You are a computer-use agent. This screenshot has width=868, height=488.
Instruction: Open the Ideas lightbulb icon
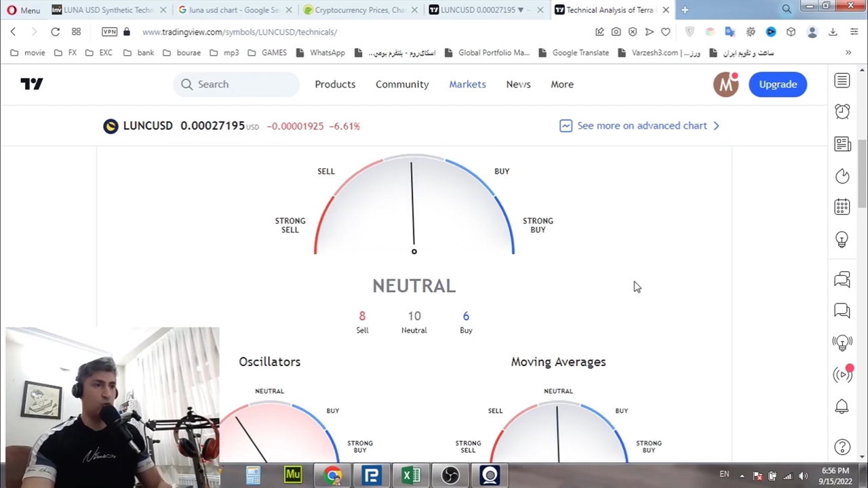click(842, 239)
